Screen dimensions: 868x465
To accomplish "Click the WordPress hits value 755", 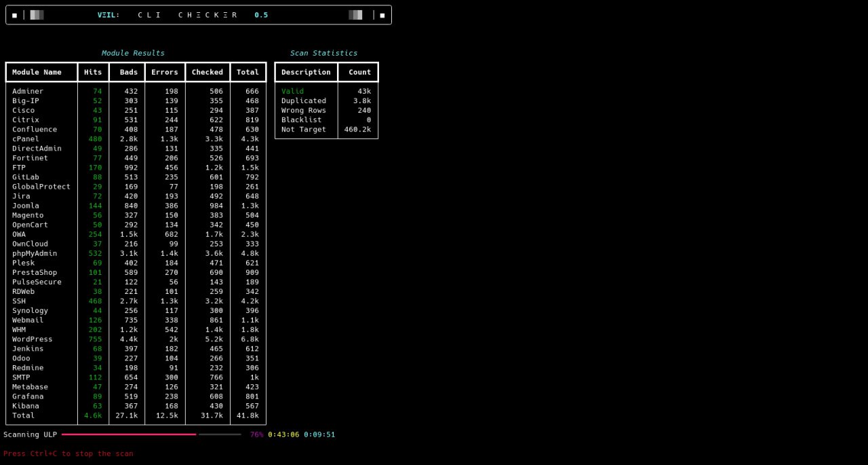I will click(95, 338).
